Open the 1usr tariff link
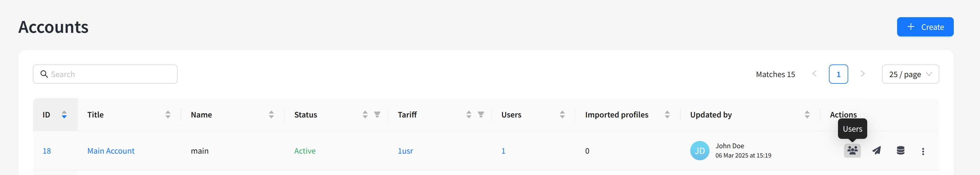 [x=405, y=151]
